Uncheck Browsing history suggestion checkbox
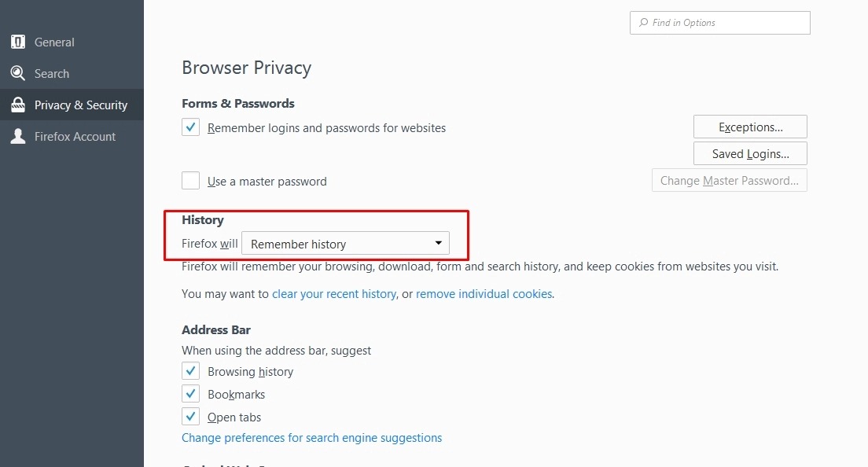The height and width of the screenshot is (467, 868). (x=190, y=371)
